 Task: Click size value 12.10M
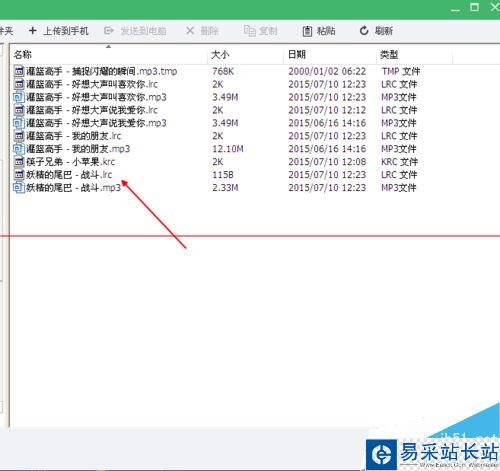pos(228,149)
